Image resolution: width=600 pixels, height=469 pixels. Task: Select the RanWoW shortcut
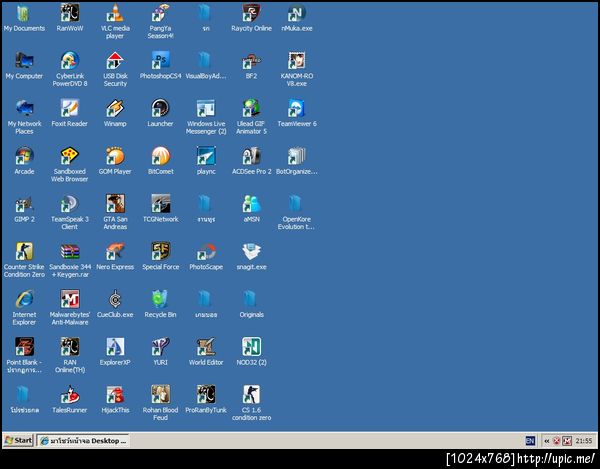(70, 18)
